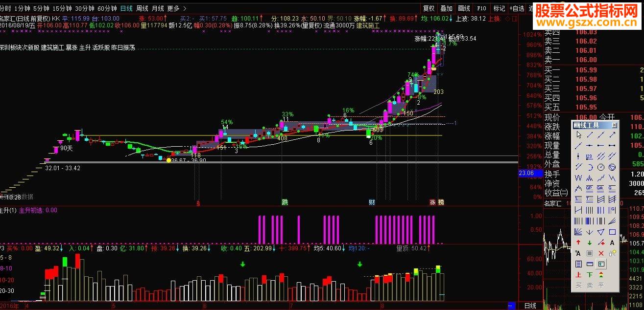
Task: Switch to 30分钟 period tab
Action: coord(84,8)
